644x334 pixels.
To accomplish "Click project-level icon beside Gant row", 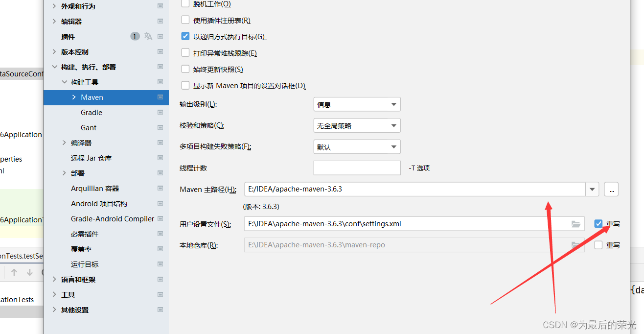I will click(160, 128).
